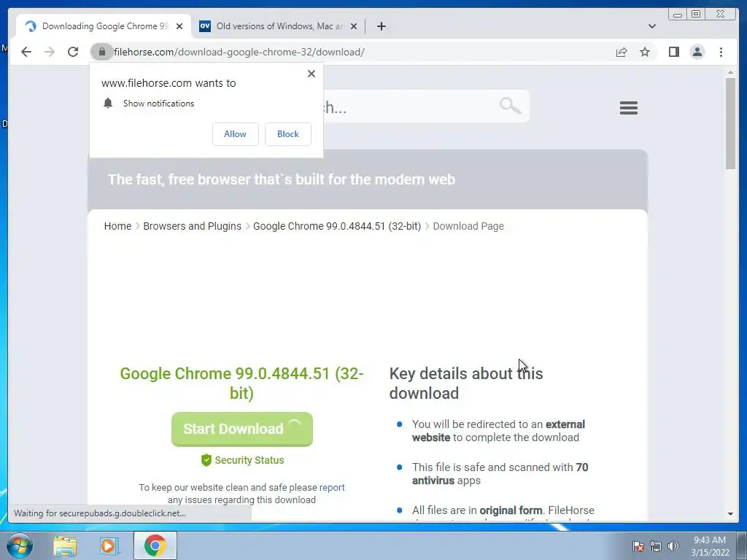Go to Home breadcrumb
The image size is (747, 560).
point(117,226)
